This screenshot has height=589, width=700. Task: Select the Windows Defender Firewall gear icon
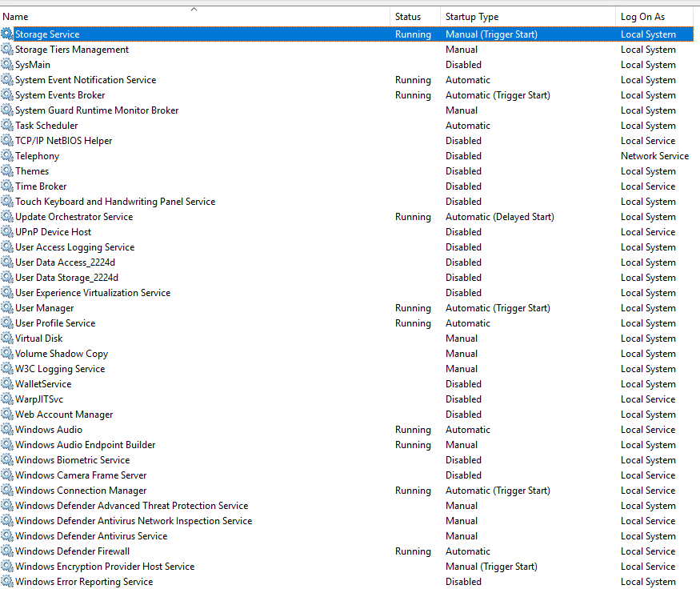click(x=7, y=551)
